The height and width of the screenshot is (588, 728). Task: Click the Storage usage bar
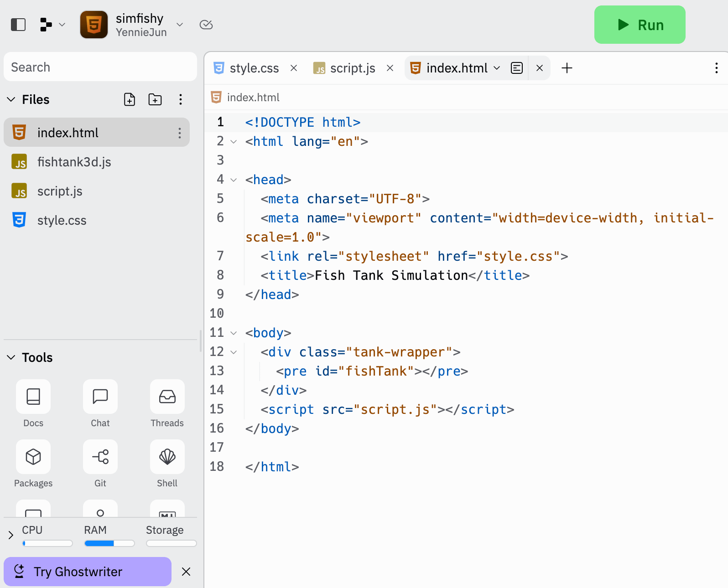point(172,543)
